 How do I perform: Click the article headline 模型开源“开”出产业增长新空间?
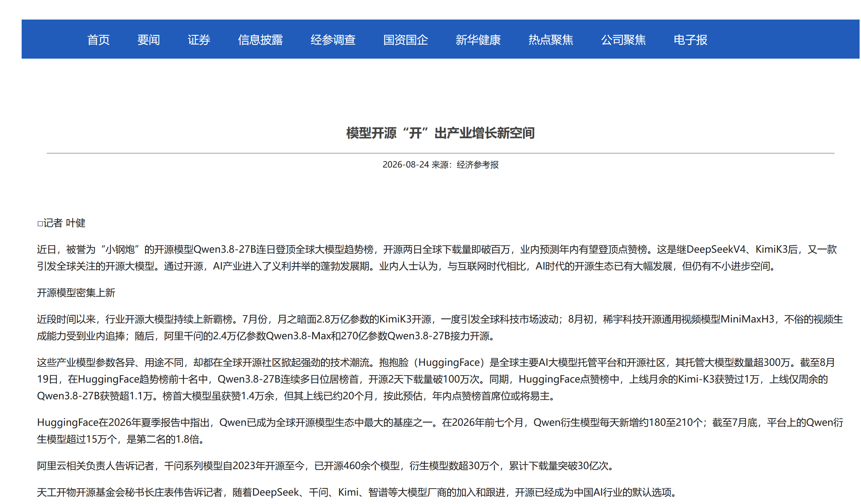(440, 133)
